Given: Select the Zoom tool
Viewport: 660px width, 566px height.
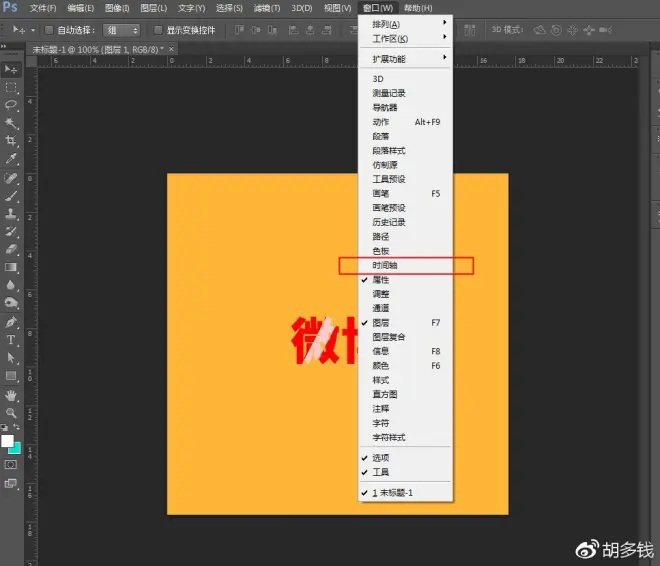Looking at the screenshot, I should [11, 413].
